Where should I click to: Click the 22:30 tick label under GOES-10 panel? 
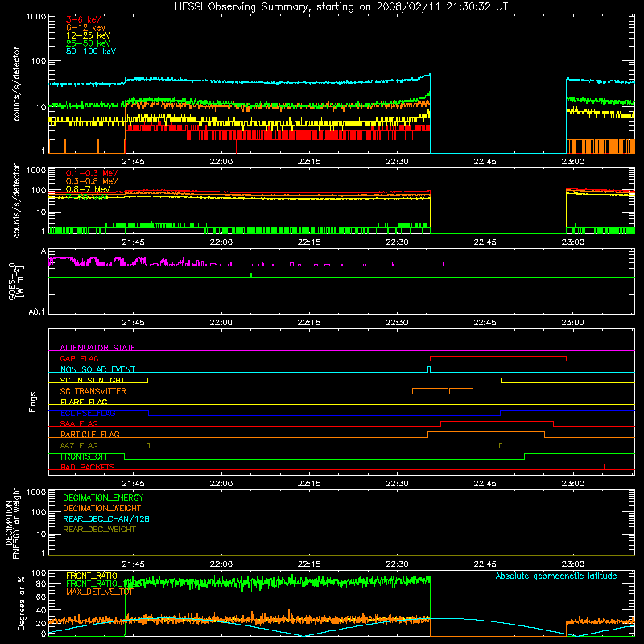tap(397, 323)
